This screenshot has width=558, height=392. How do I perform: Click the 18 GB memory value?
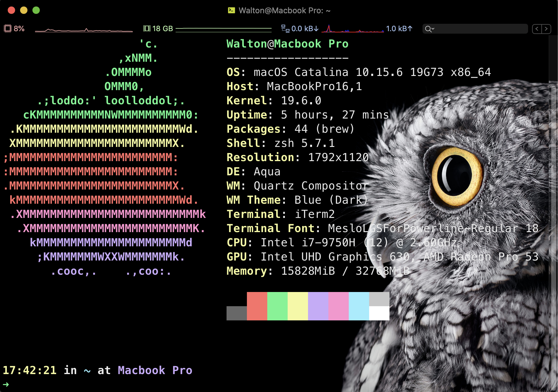point(163,29)
